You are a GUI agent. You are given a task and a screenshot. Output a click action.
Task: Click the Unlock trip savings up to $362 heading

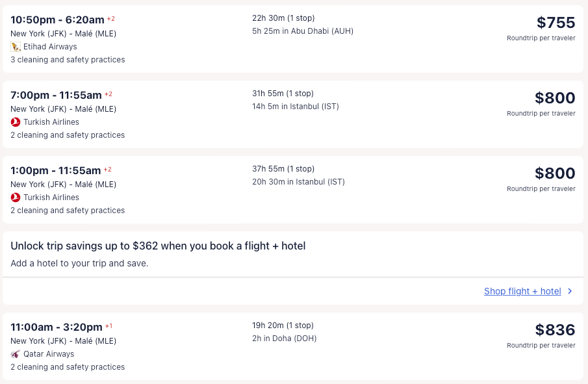coord(158,246)
